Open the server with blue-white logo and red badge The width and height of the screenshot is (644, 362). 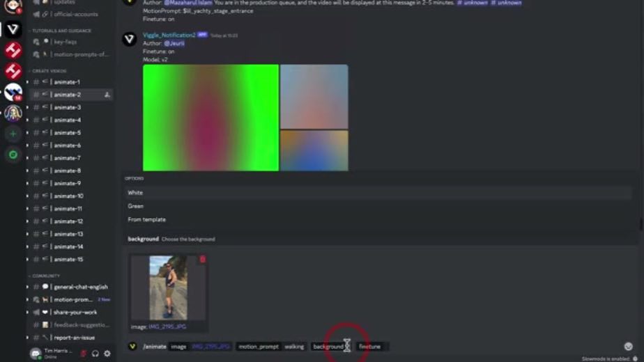(13, 92)
